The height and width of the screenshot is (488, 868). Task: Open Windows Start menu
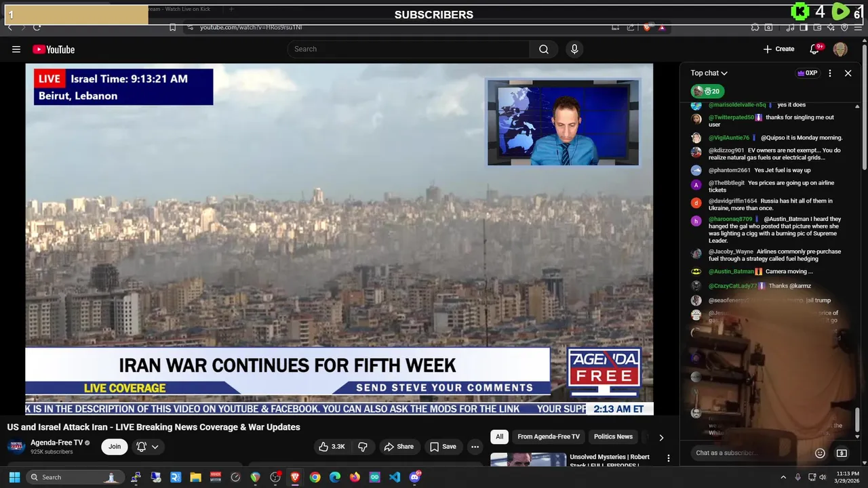coord(14,477)
